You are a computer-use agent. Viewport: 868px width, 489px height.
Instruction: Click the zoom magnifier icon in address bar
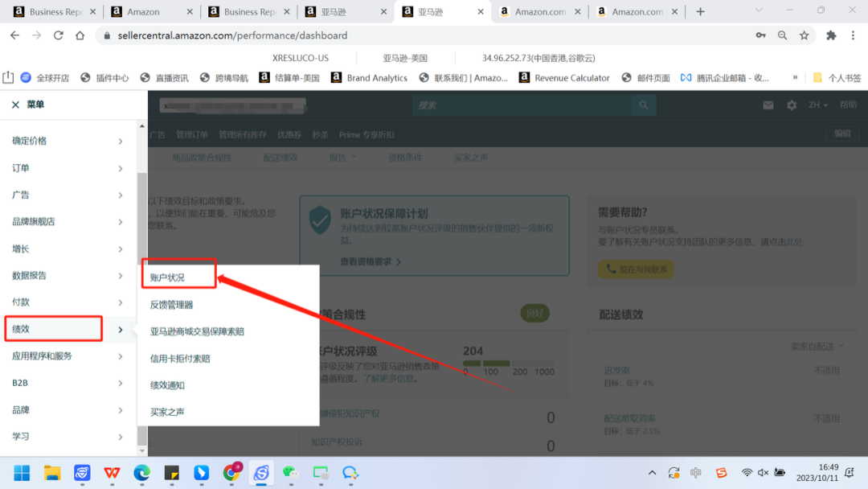click(782, 35)
